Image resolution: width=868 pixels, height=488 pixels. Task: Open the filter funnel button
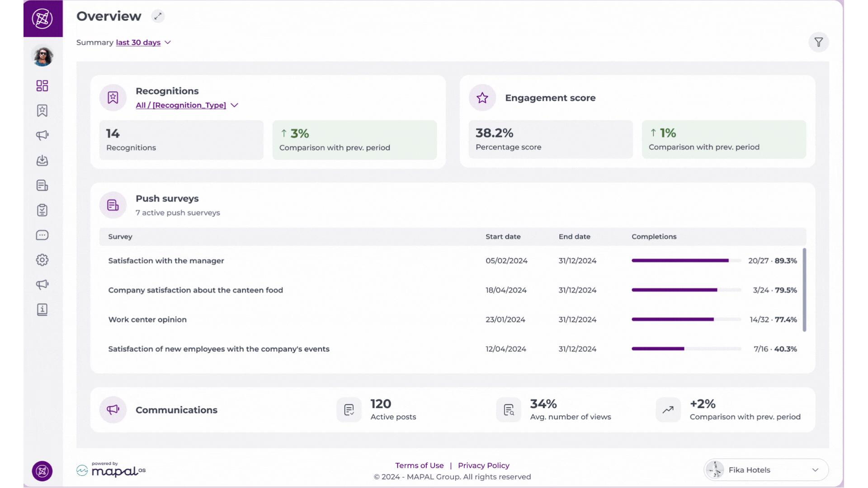(x=819, y=42)
